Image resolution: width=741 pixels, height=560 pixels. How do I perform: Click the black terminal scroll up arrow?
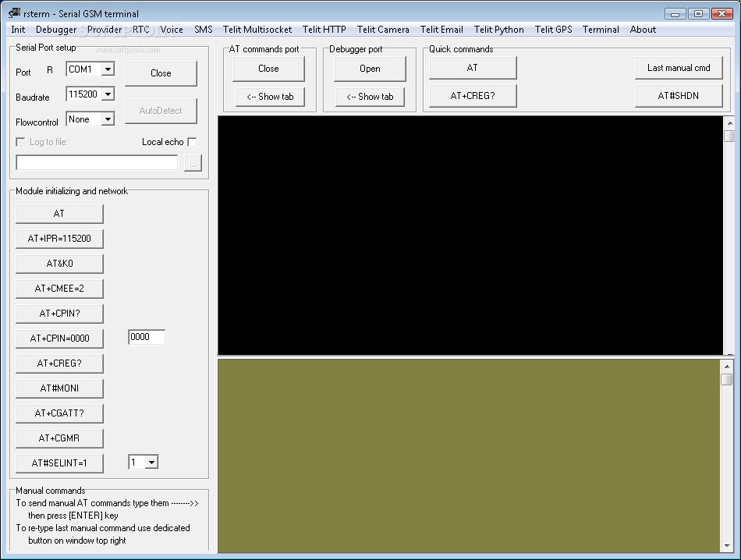click(x=729, y=123)
